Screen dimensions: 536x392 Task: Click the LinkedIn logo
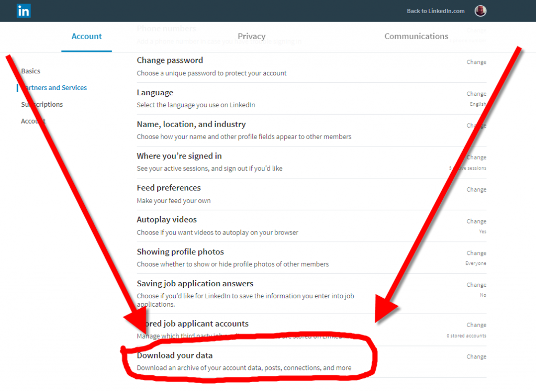pyautogui.click(x=23, y=10)
